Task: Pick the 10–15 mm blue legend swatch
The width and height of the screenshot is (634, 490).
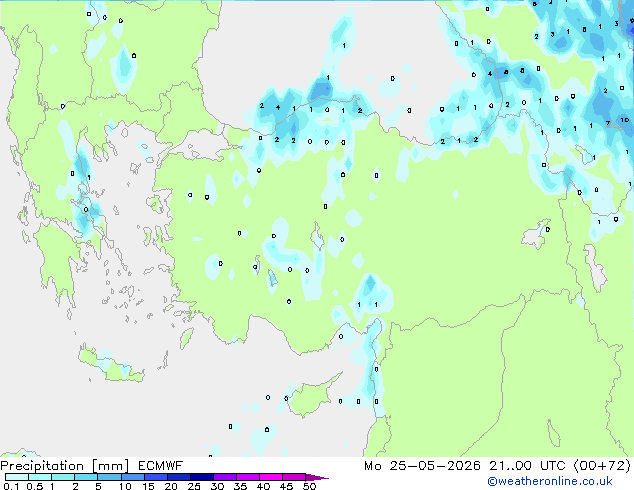Action: (x=132, y=477)
